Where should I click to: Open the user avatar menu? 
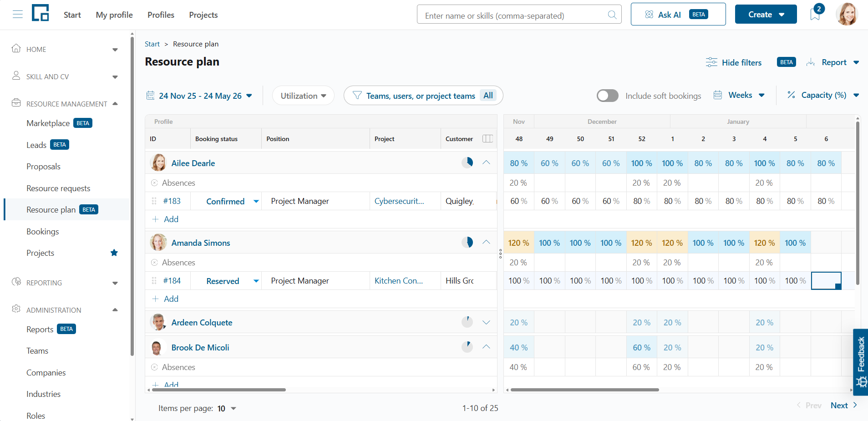pyautogui.click(x=847, y=14)
